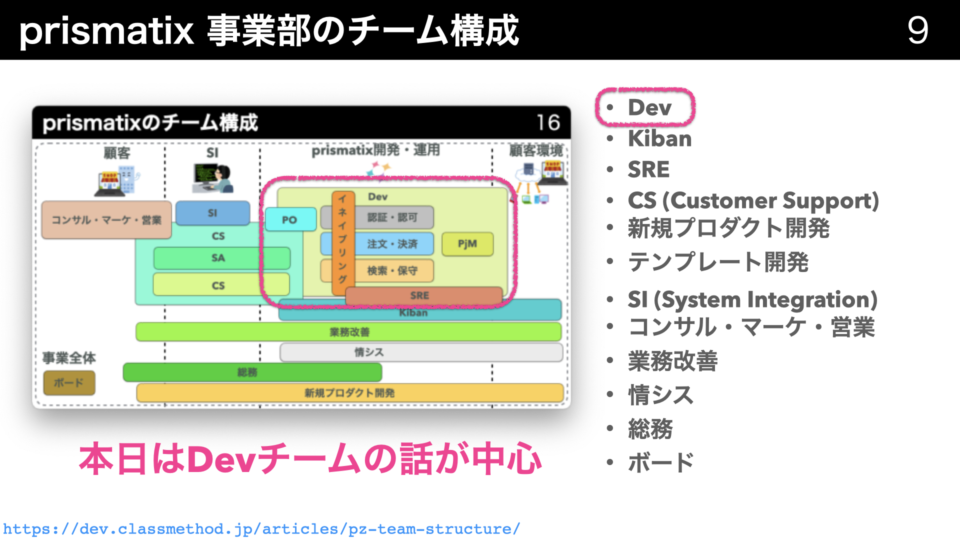
Task: Click the sparkle icon under 'prismatix開発・運用'
Action: (378, 170)
